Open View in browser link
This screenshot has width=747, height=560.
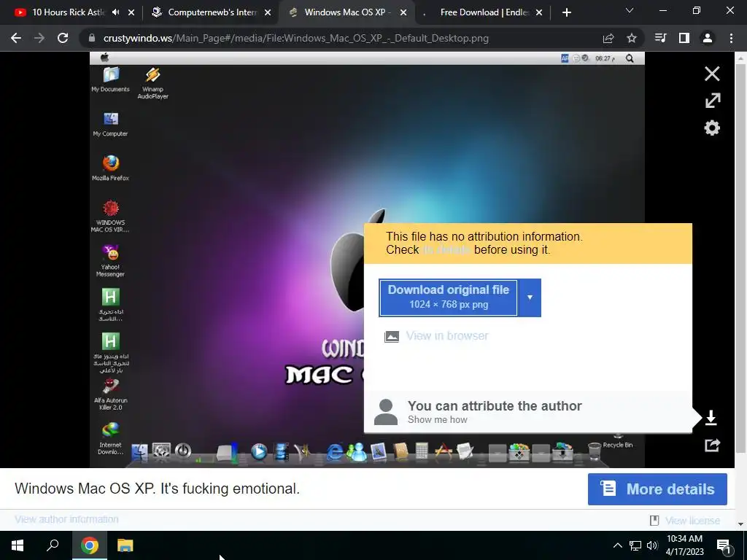pyautogui.click(x=447, y=335)
